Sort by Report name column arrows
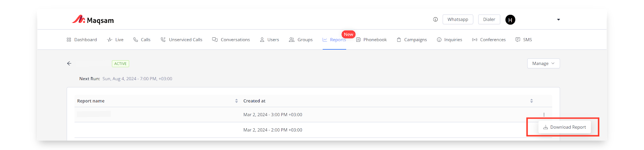The width and height of the screenshot is (644, 150). pos(236,101)
